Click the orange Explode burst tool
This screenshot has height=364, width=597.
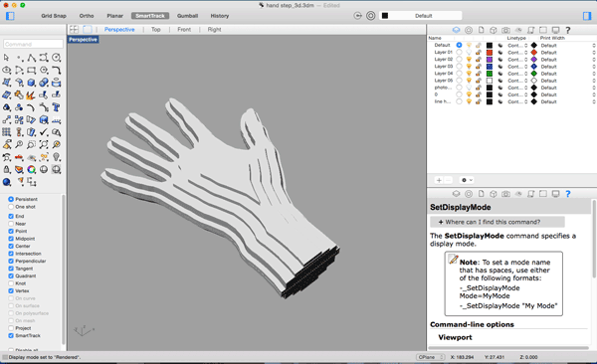pos(31,94)
